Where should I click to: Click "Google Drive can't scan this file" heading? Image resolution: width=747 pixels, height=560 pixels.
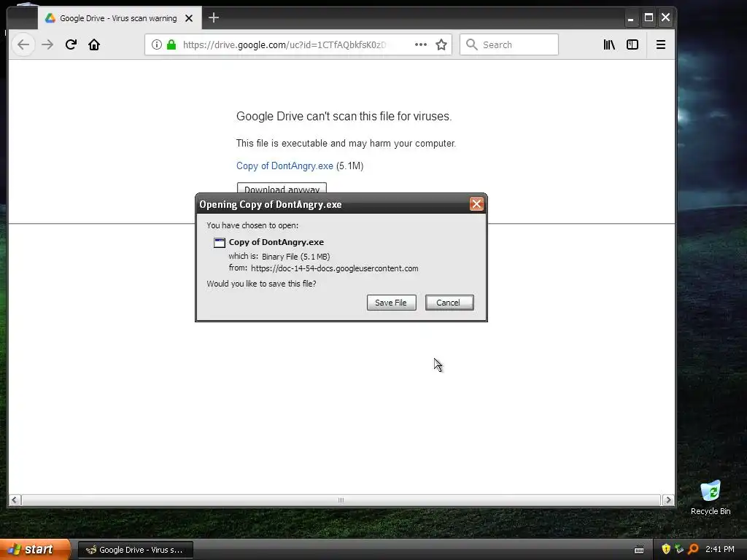[x=344, y=116]
